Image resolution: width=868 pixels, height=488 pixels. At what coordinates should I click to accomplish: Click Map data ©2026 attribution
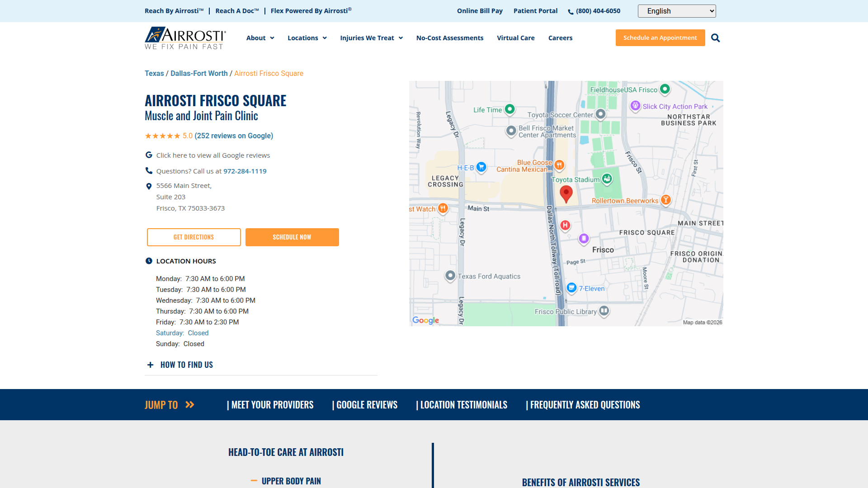tap(703, 322)
